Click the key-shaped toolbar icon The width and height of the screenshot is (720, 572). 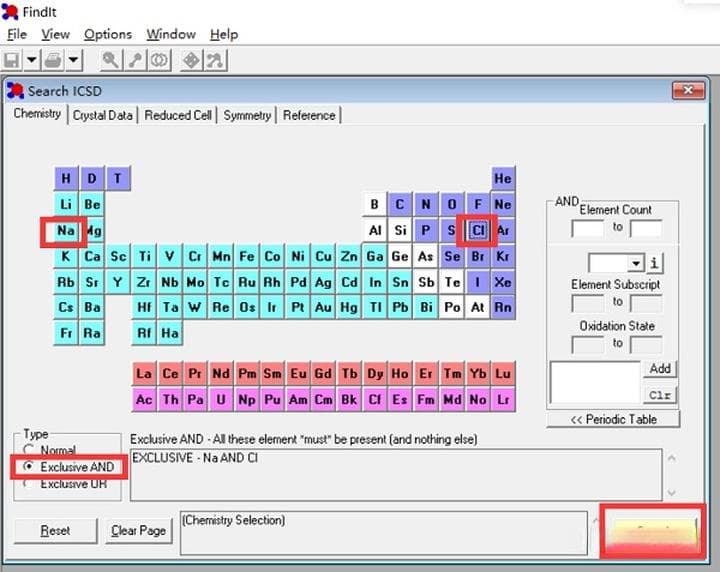(x=135, y=61)
